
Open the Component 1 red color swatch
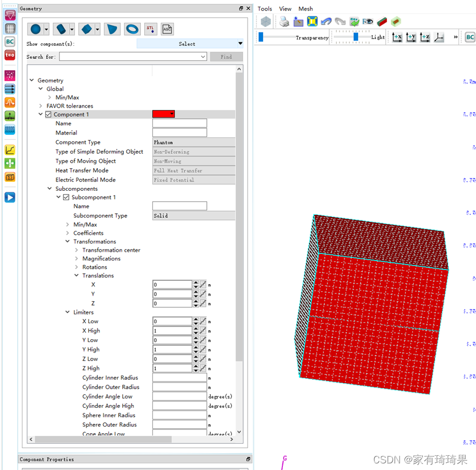click(x=163, y=114)
